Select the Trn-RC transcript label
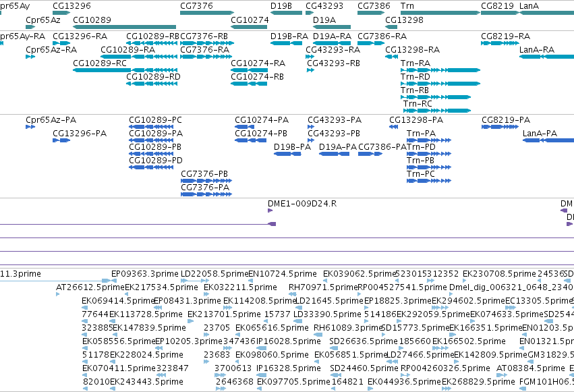 coord(418,104)
